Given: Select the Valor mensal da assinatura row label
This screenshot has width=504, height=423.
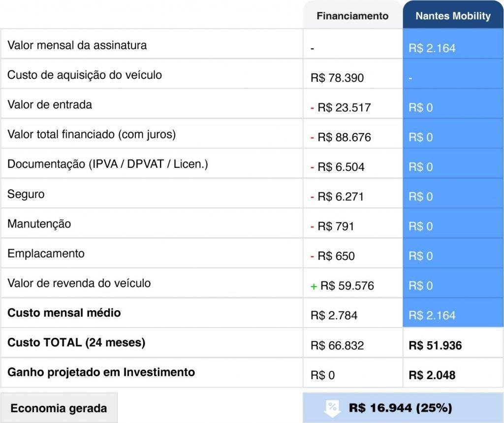Looking at the screenshot, I should (77, 45).
